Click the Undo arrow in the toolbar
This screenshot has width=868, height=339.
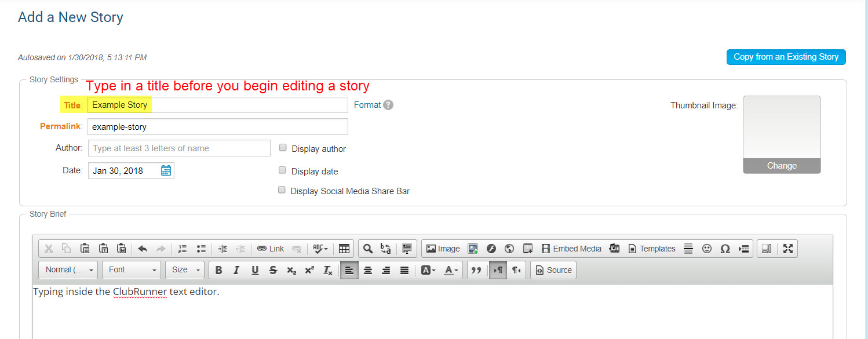click(143, 249)
